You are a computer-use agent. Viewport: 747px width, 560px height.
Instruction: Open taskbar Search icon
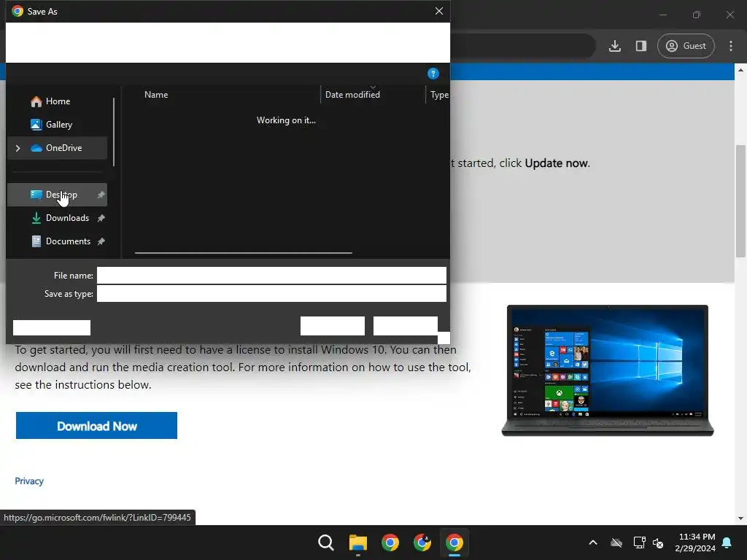click(326, 542)
